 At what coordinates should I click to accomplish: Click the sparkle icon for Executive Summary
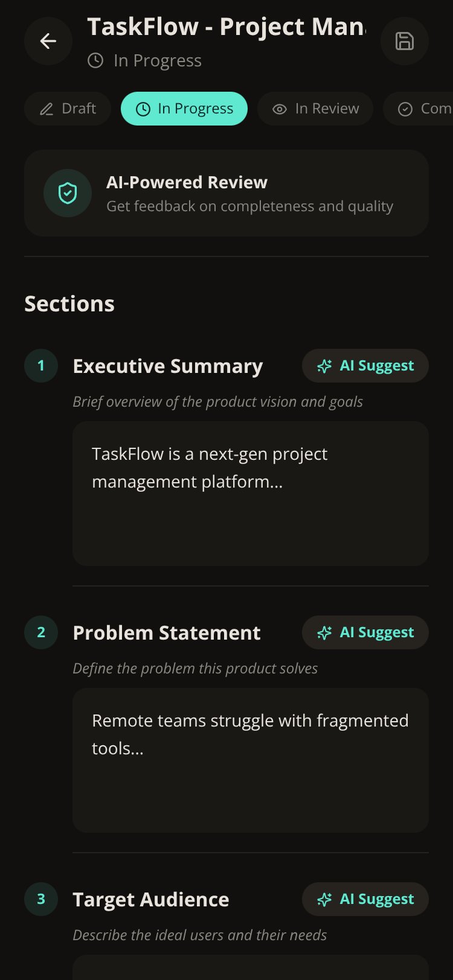324,366
